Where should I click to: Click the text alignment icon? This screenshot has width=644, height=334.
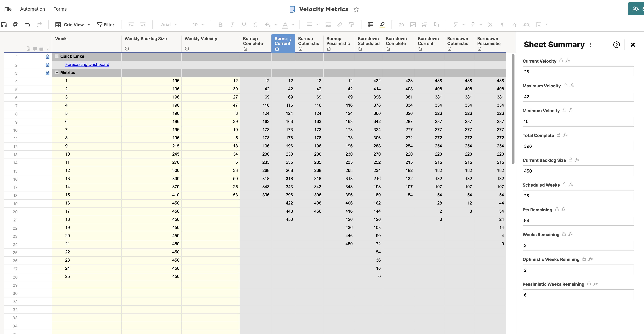pyautogui.click(x=309, y=25)
